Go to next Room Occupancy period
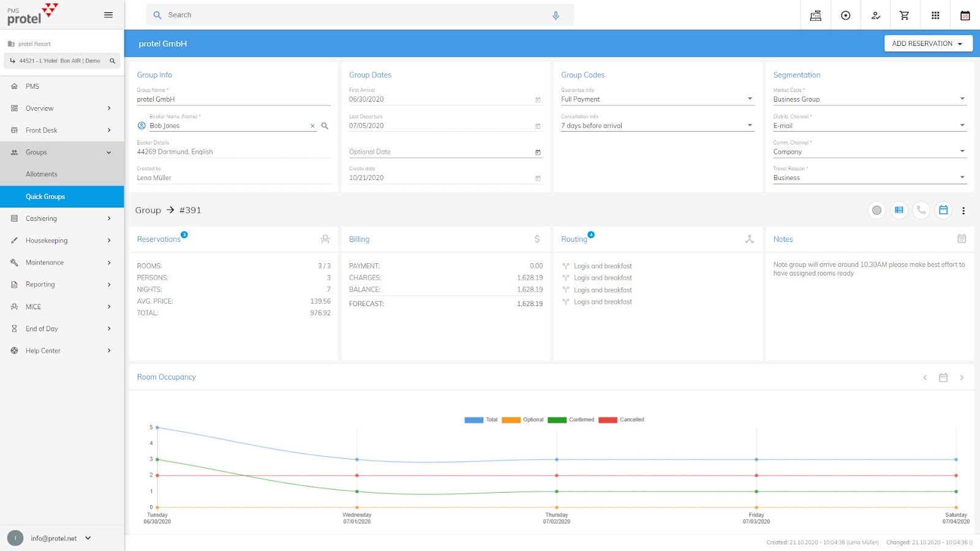 (962, 378)
